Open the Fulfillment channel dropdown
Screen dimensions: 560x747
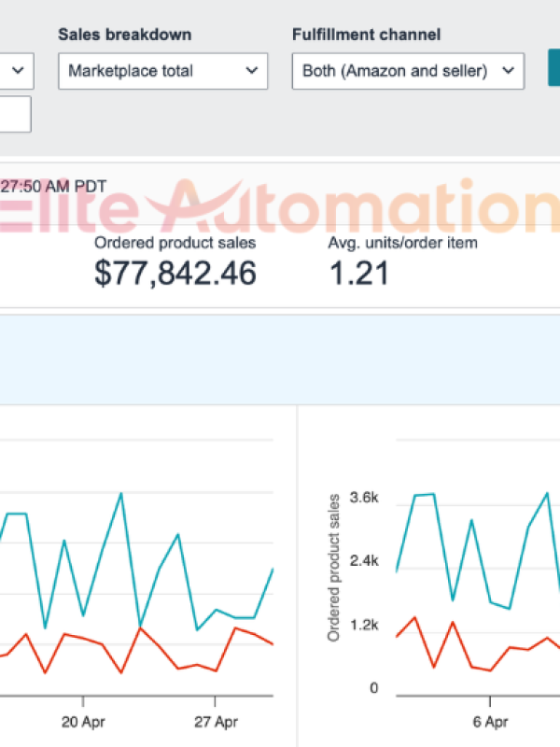point(408,71)
